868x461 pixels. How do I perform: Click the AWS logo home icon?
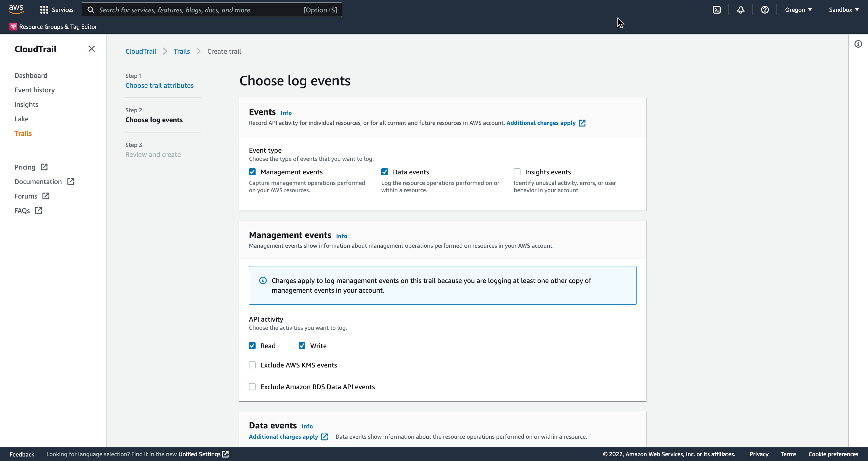(16, 9)
